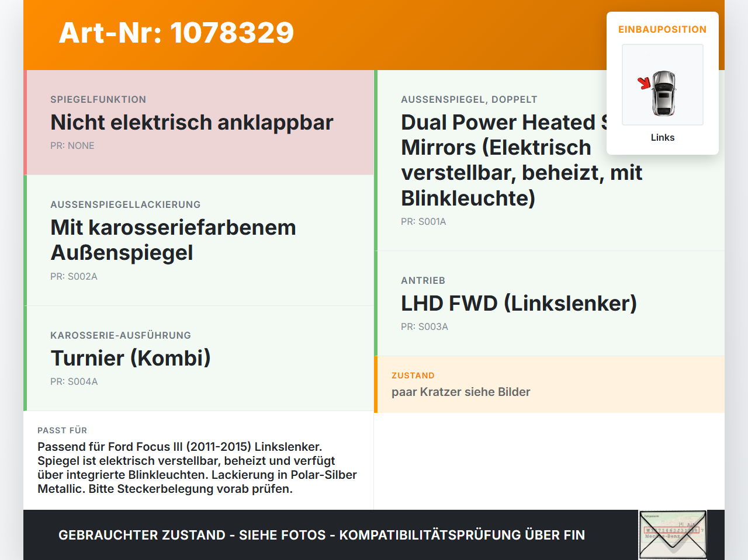This screenshot has width=748, height=560.
Task: Select the Ford Focus III compatibility paragraph
Action: pos(198,468)
